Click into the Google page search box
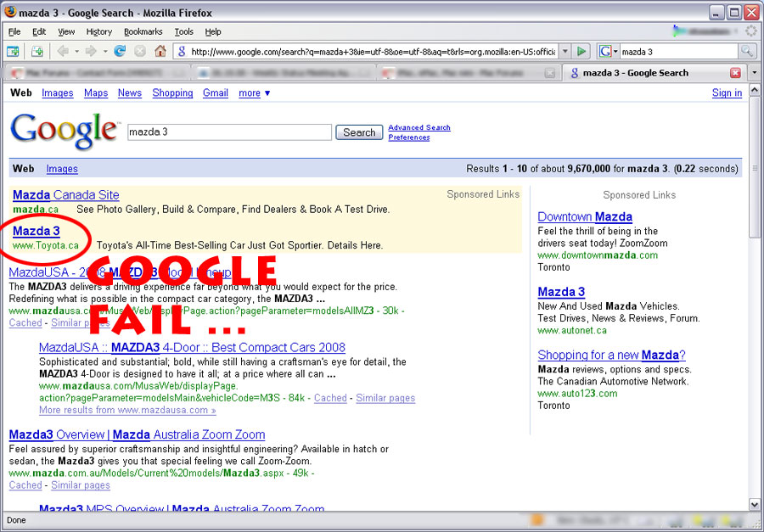The width and height of the screenshot is (764, 532). tap(229, 132)
